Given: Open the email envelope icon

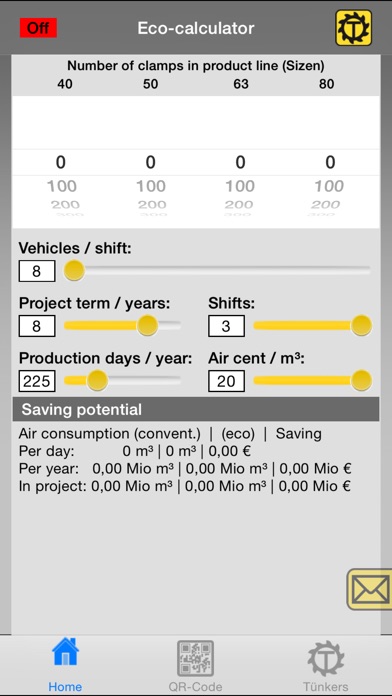Looking at the screenshot, I should [369, 589].
